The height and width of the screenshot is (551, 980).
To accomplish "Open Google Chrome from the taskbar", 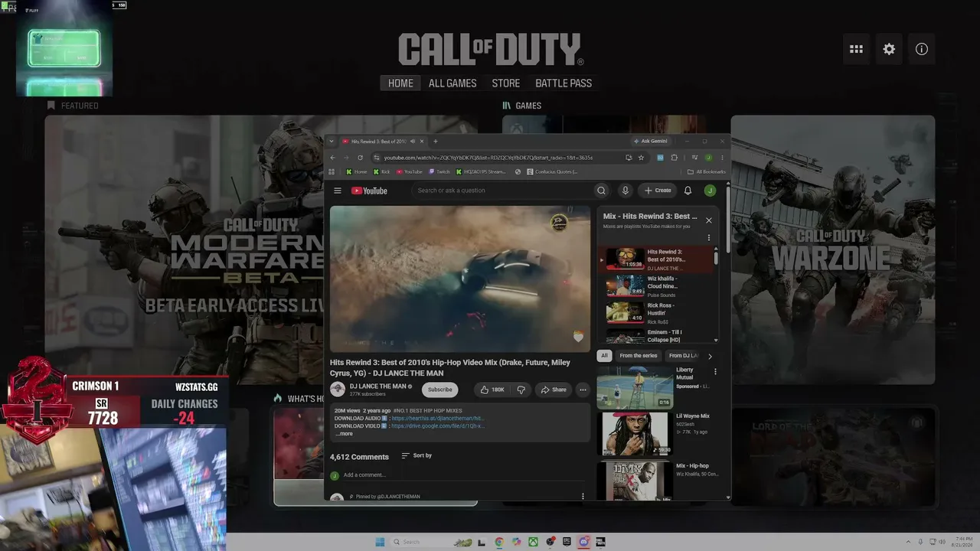I will pyautogui.click(x=499, y=542).
